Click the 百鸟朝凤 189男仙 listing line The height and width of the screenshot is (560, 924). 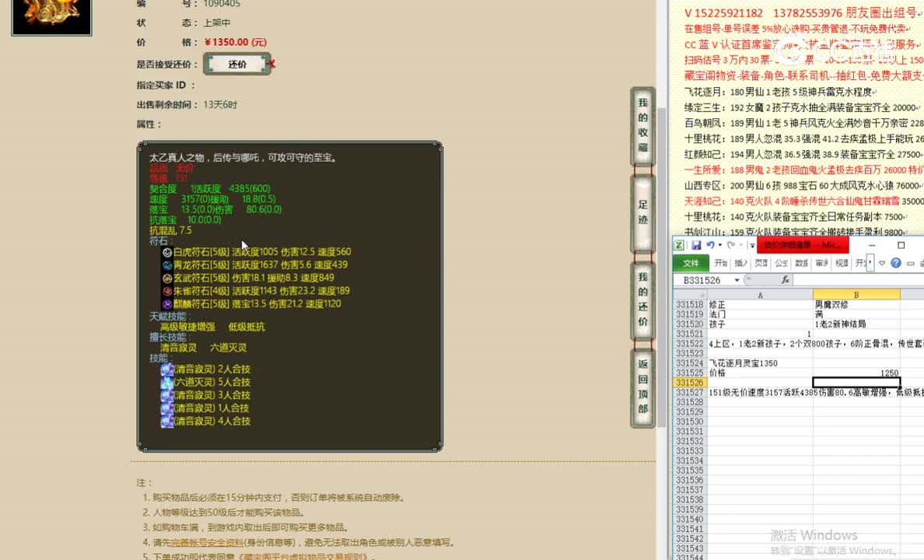pyautogui.click(x=803, y=123)
